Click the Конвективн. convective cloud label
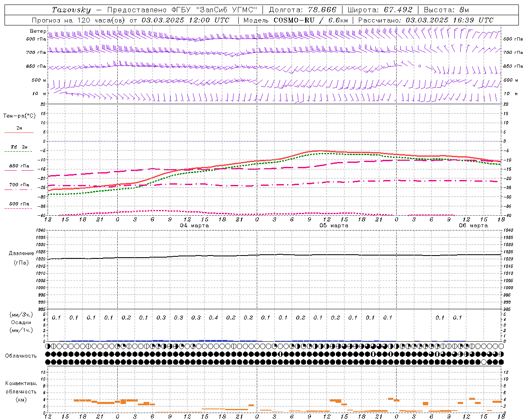Screen dimensions: 525x420 [x=21, y=383]
